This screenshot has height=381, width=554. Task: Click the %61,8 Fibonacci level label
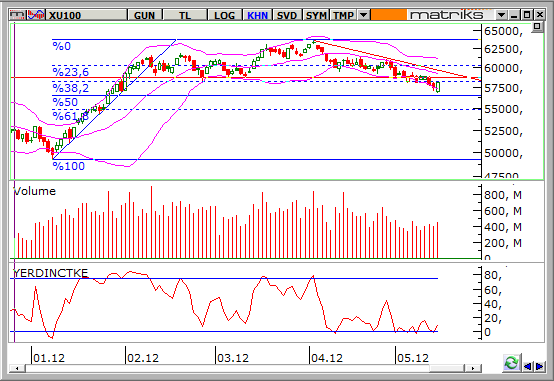[70, 116]
